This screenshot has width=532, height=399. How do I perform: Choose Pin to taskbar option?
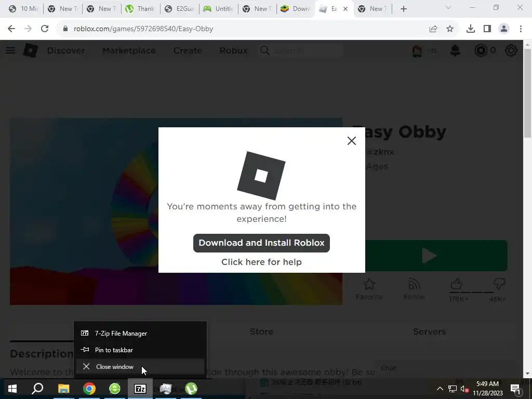point(140,350)
